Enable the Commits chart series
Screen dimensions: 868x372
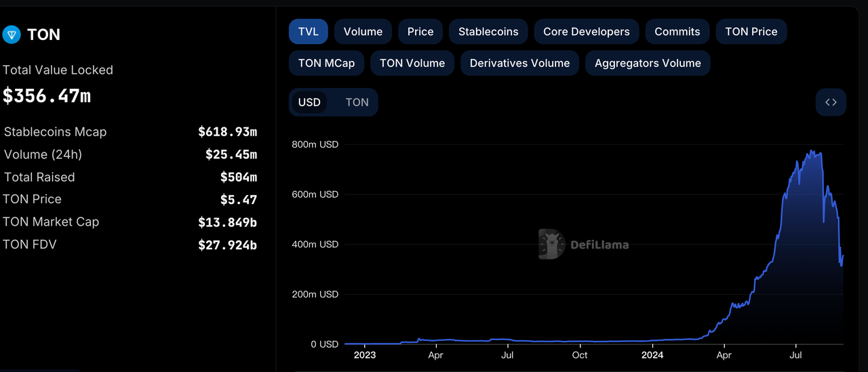(677, 32)
